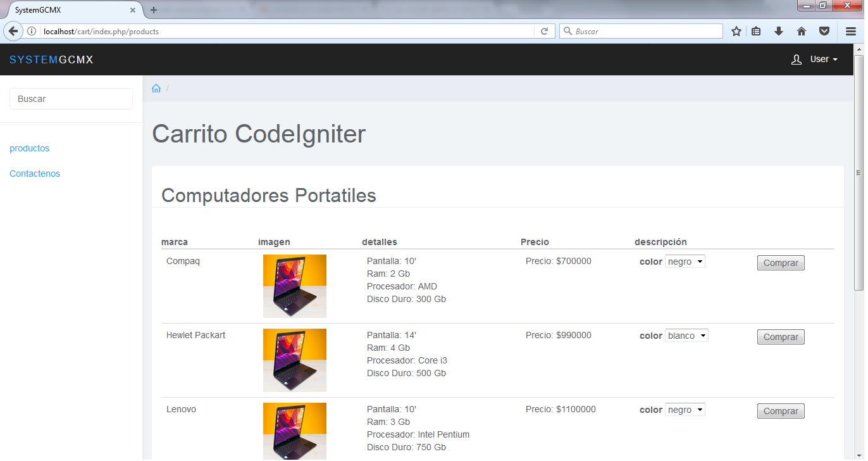The image size is (868, 461).
Task: Click Comprar for the Compaq laptop
Action: tap(781, 263)
